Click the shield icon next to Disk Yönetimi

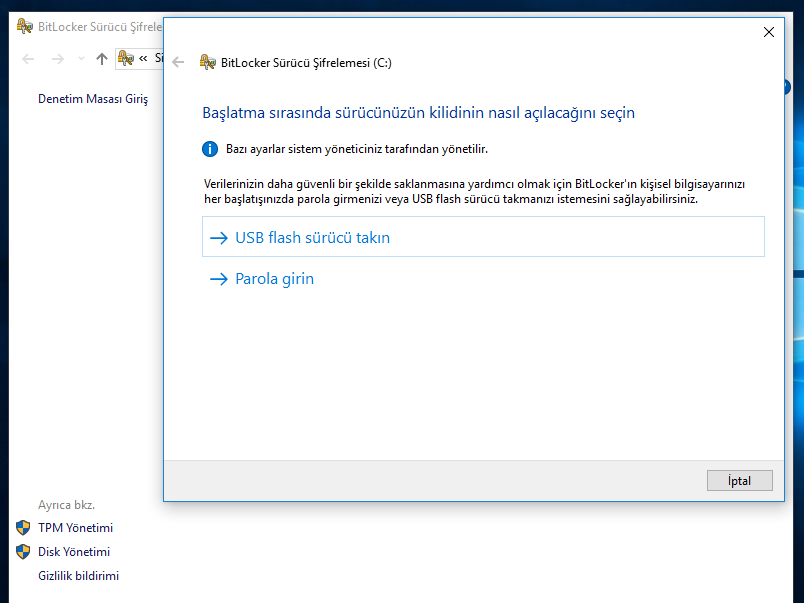coord(23,552)
